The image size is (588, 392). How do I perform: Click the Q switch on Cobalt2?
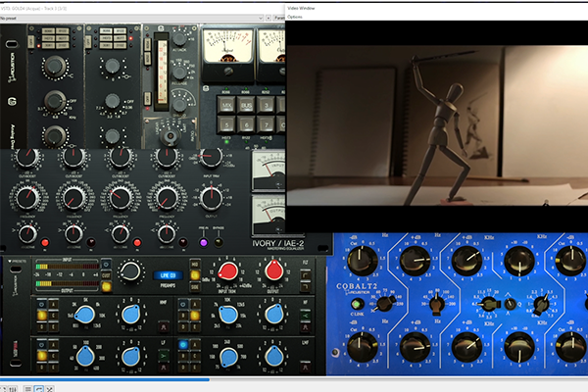[x=510, y=304]
